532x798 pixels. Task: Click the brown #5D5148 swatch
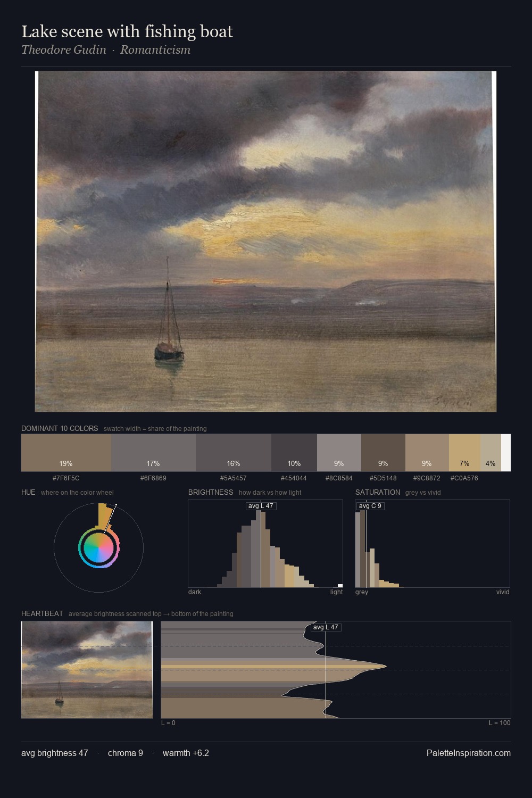click(383, 453)
